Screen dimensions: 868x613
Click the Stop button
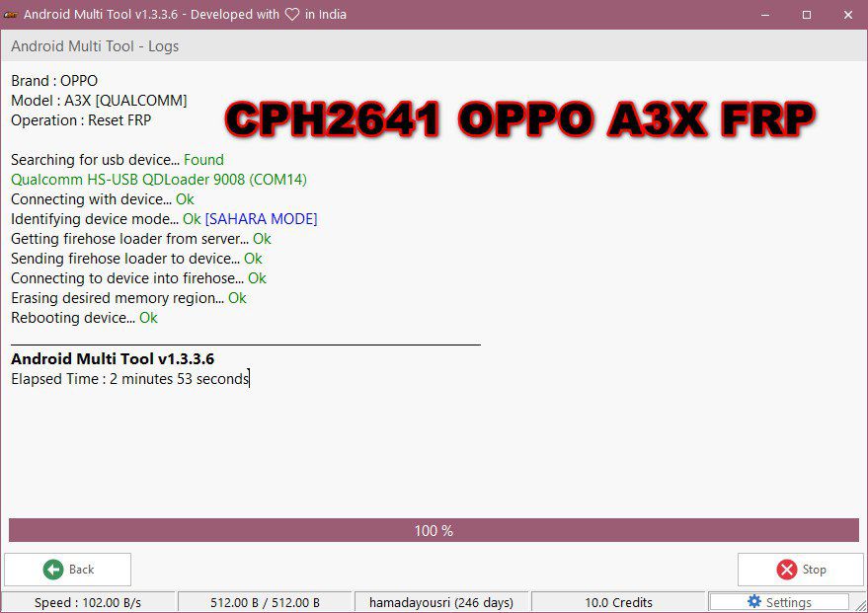point(801,570)
